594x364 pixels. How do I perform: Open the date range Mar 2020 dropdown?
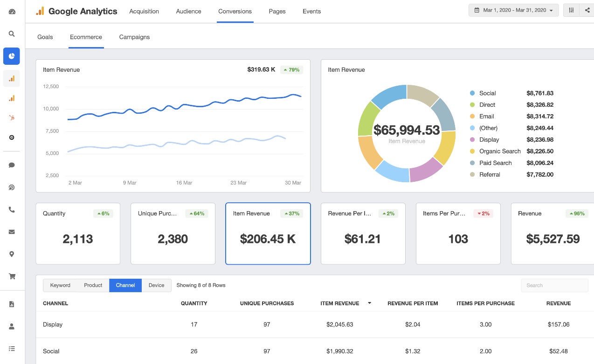coord(513,10)
